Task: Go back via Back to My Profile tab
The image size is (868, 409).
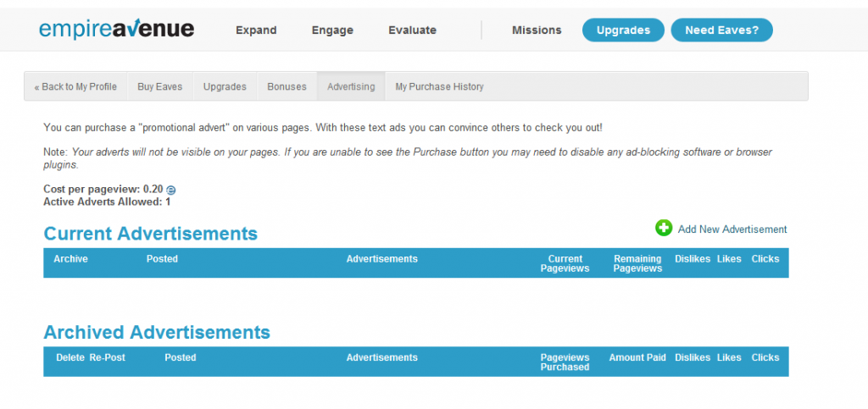Action: [x=75, y=86]
